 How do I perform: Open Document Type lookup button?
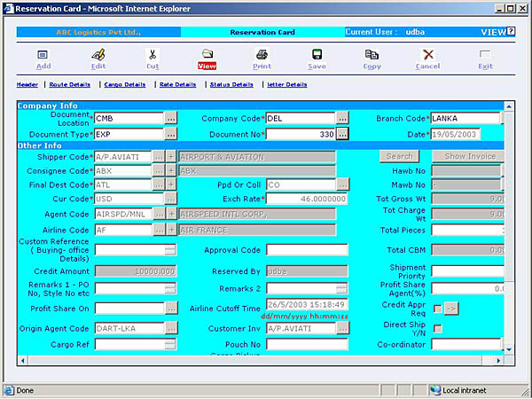point(171,135)
